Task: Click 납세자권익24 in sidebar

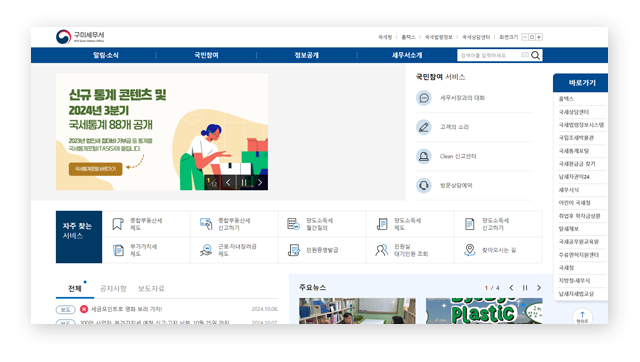Action: click(x=574, y=177)
